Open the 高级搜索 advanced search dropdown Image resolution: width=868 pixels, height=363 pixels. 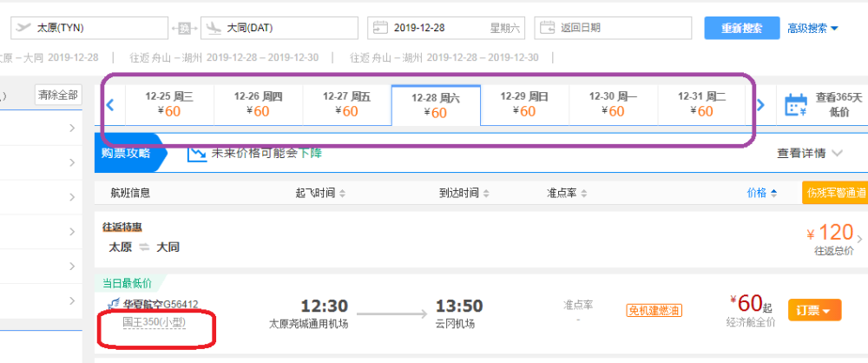[812, 28]
